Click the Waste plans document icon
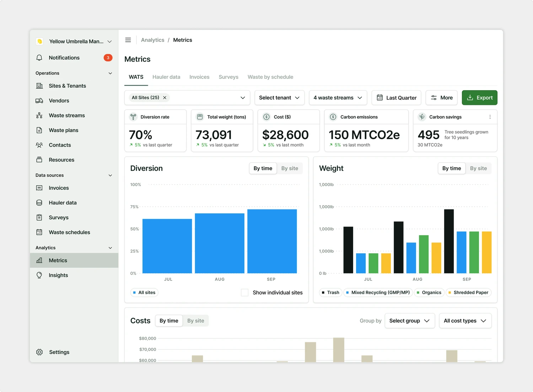 tap(39, 130)
